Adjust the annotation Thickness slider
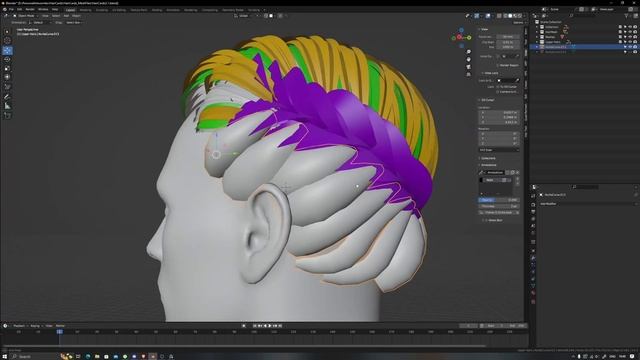This screenshot has height=360, width=640. (x=499, y=206)
